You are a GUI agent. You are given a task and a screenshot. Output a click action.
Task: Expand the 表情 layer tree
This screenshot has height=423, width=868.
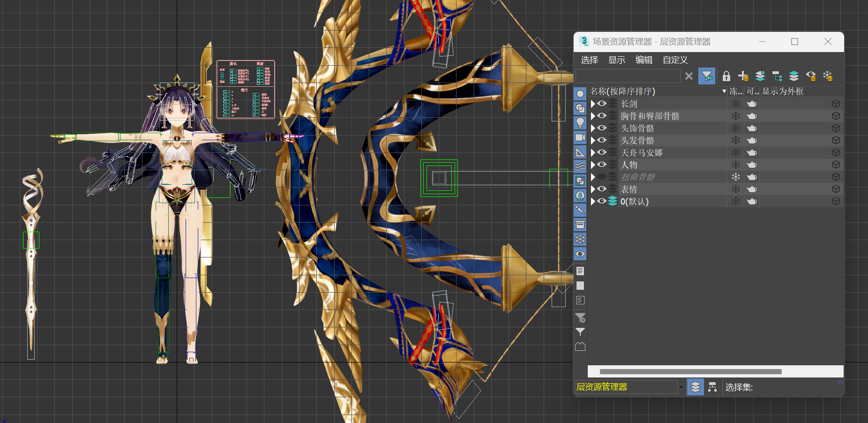click(x=593, y=189)
